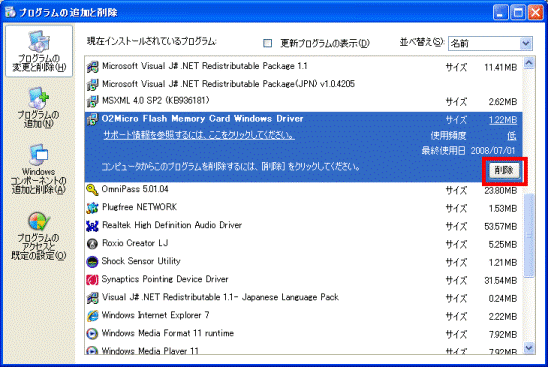
Task: Click the Windows Internet Explorer 7 icon
Action: tap(92, 316)
